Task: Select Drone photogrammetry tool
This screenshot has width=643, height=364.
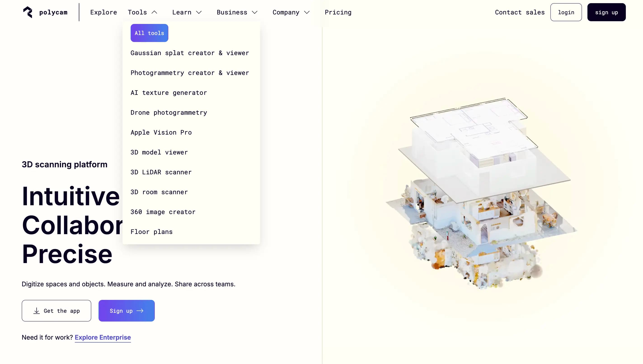Action: point(169,112)
